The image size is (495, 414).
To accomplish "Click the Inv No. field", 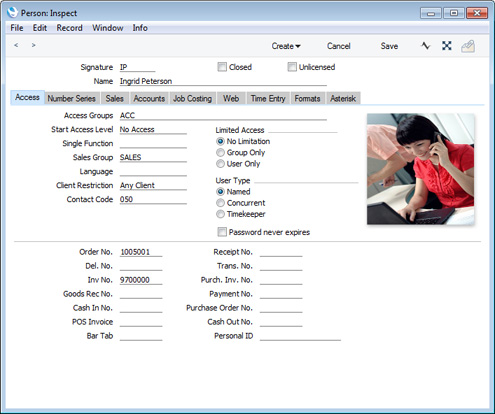I will [x=141, y=280].
